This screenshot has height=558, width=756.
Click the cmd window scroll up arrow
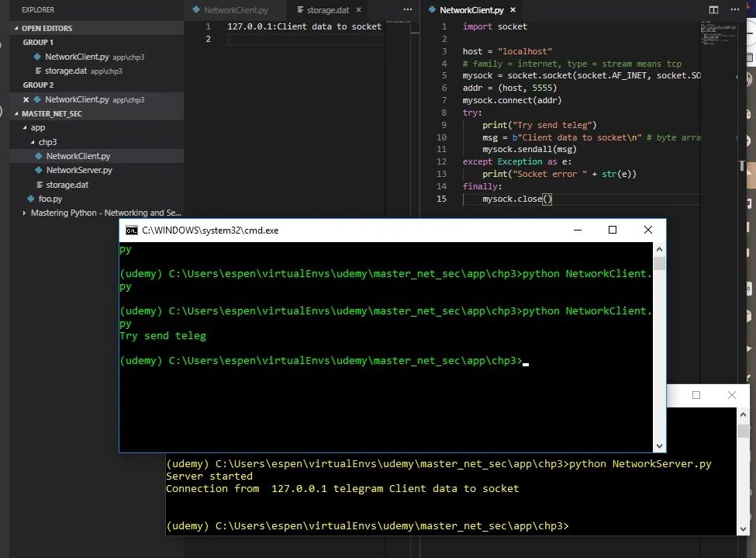click(x=659, y=250)
